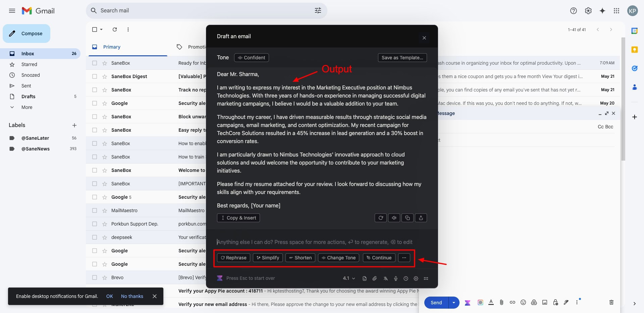The height and width of the screenshot is (313, 644).
Task: Click the follow-up prompt input field
Action: pyautogui.click(x=315, y=242)
